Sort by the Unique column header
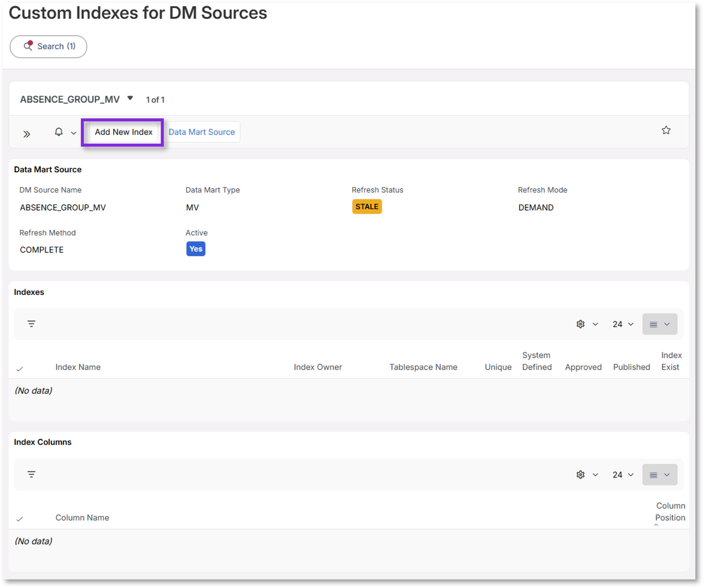The image size is (704, 588). coord(498,367)
